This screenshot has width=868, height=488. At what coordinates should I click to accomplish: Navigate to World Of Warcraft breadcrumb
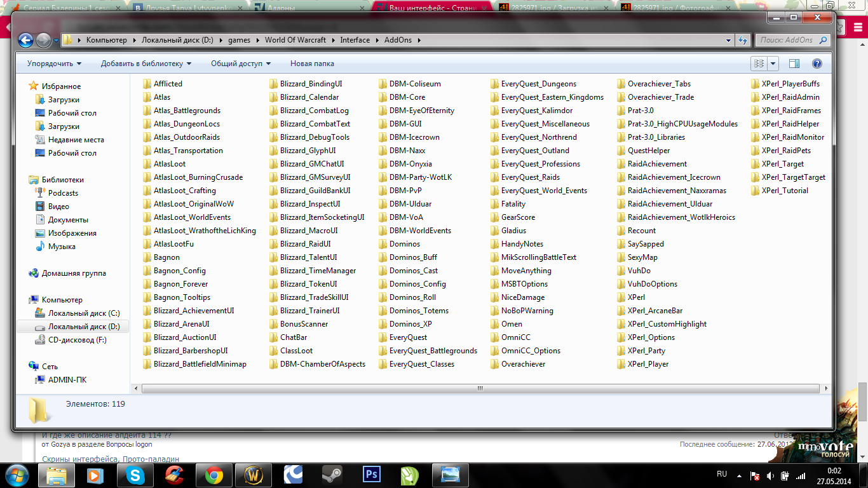point(295,40)
